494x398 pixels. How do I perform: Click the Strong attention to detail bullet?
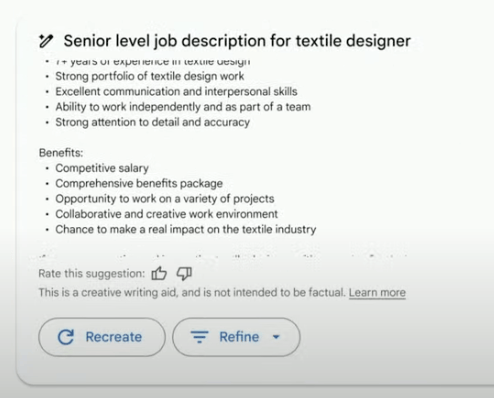pyautogui.click(x=153, y=122)
